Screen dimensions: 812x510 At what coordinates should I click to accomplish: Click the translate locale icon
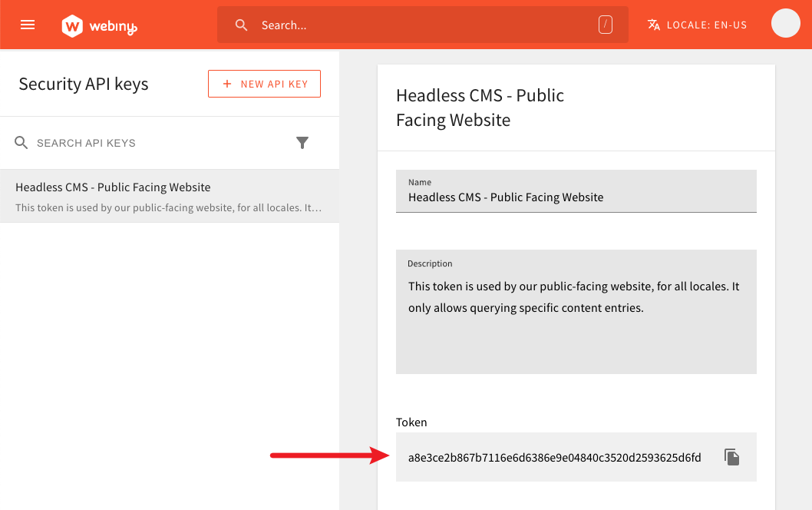pos(654,25)
